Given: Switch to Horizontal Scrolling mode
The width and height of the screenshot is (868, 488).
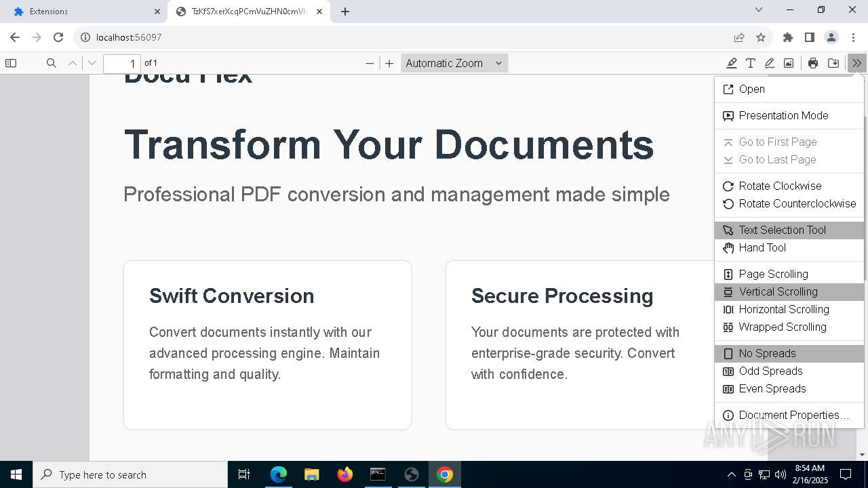Looking at the screenshot, I should (789, 309).
